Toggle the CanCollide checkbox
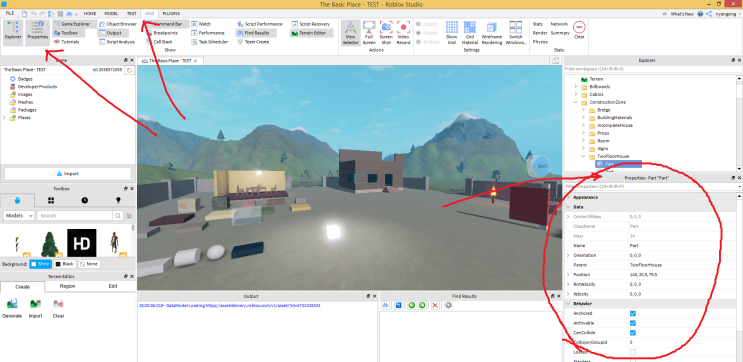 coord(633,333)
